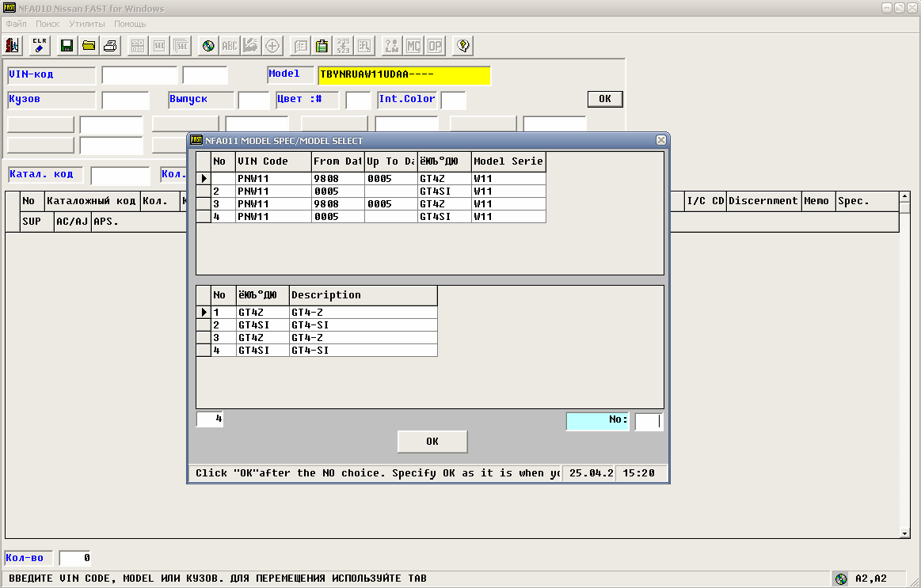Open the Утилиты menu
The height and width of the screenshot is (588, 921).
(x=86, y=24)
